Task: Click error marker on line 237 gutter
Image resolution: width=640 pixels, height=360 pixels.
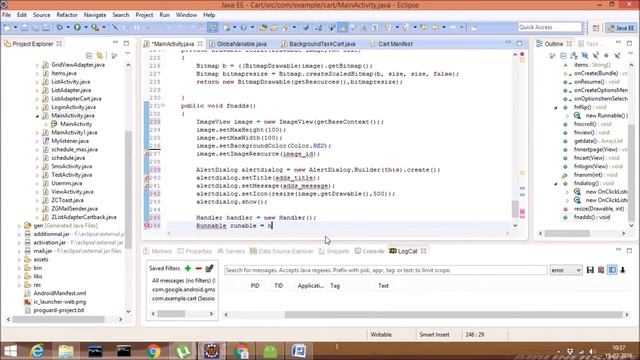Action: coord(147,154)
